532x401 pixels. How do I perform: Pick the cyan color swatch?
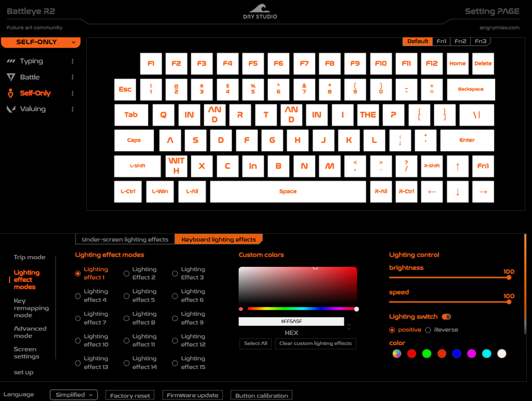(x=486, y=354)
